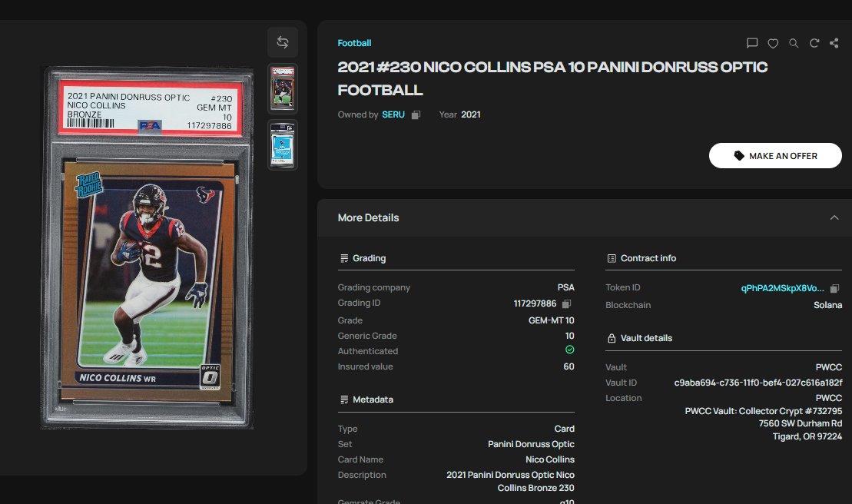This screenshot has width=852, height=504.
Task: Select front card thumbnail
Action: [283, 88]
